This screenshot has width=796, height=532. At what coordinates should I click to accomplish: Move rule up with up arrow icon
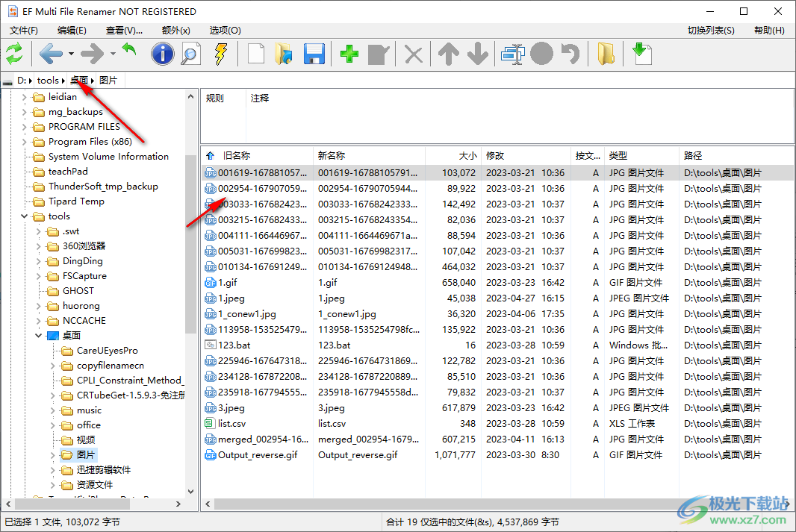click(x=449, y=54)
